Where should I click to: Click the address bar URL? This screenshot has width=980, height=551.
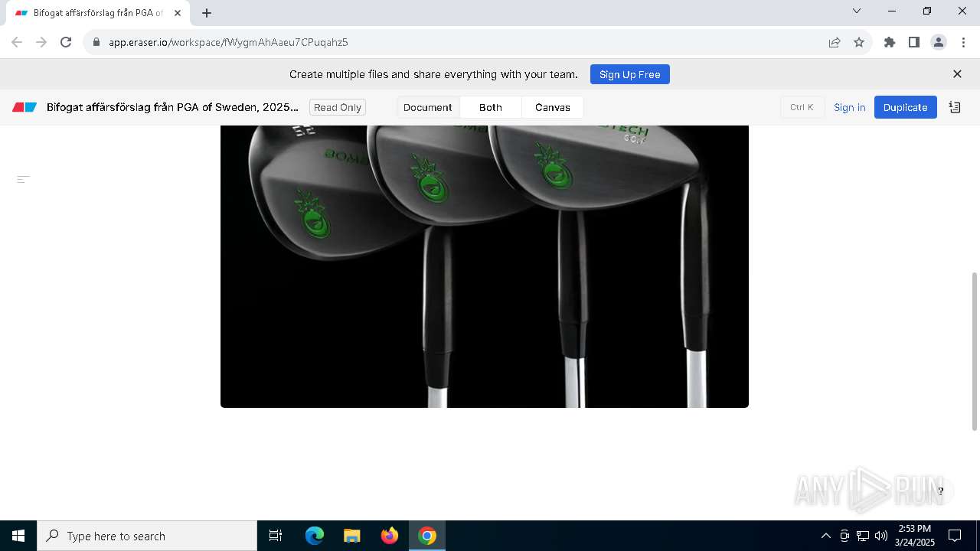click(x=228, y=42)
